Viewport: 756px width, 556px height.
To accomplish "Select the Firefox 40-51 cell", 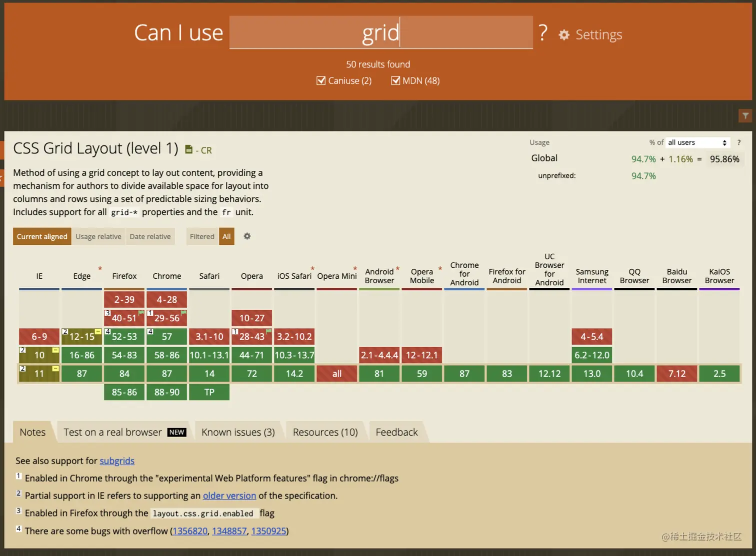I will point(124,318).
